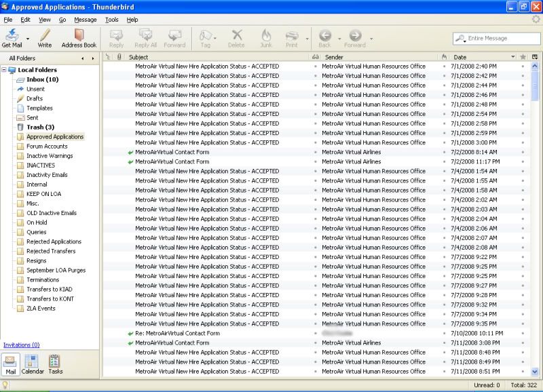Select the Rejected Applications folder
543x392 pixels.
tap(54, 241)
